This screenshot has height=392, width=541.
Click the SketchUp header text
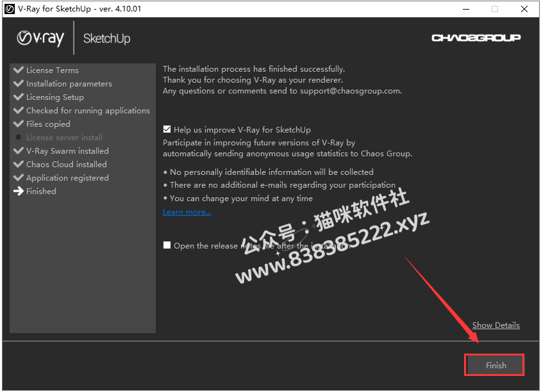tap(106, 38)
